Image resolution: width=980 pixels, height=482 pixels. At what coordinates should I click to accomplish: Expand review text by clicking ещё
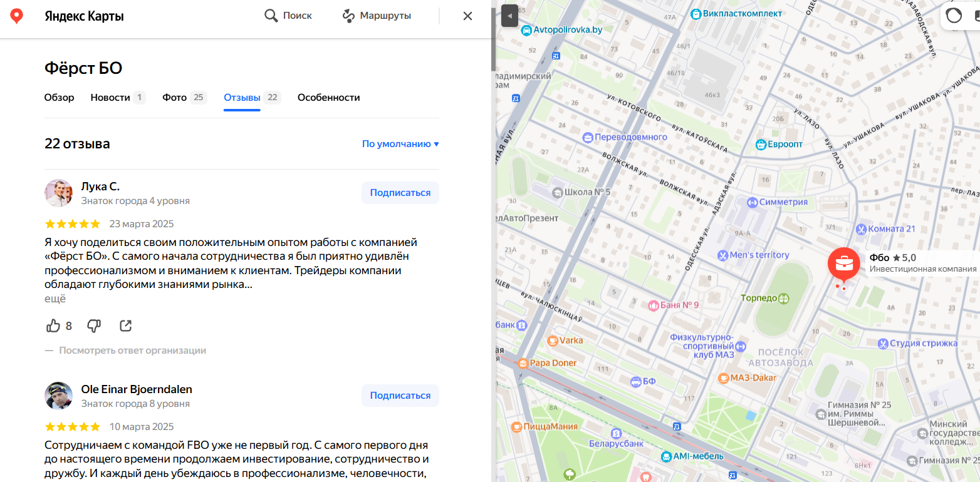tap(55, 299)
